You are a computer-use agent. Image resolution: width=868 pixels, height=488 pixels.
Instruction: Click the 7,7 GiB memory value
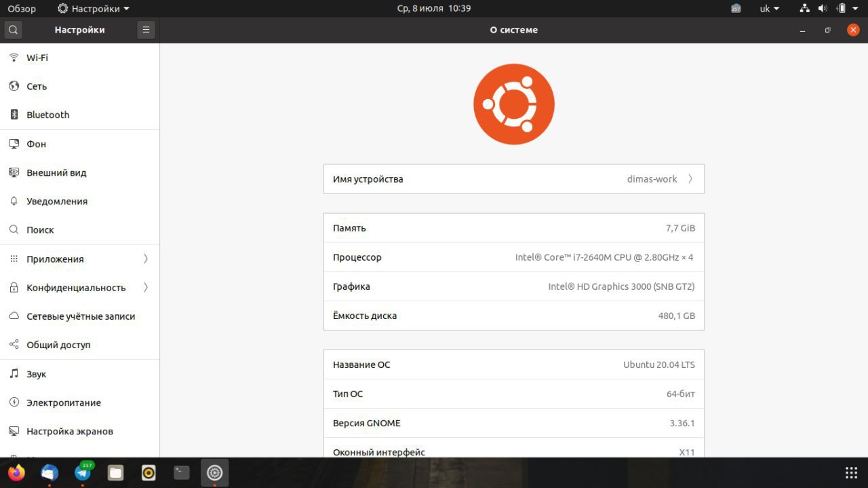click(x=680, y=228)
